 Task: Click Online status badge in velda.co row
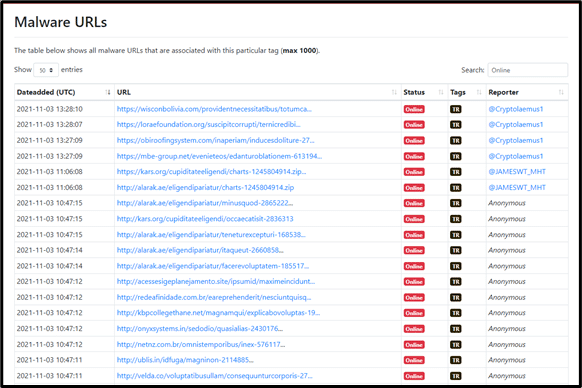pos(414,376)
